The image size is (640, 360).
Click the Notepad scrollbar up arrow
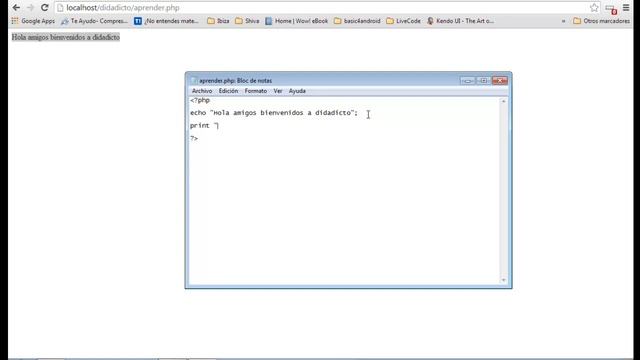(x=503, y=101)
